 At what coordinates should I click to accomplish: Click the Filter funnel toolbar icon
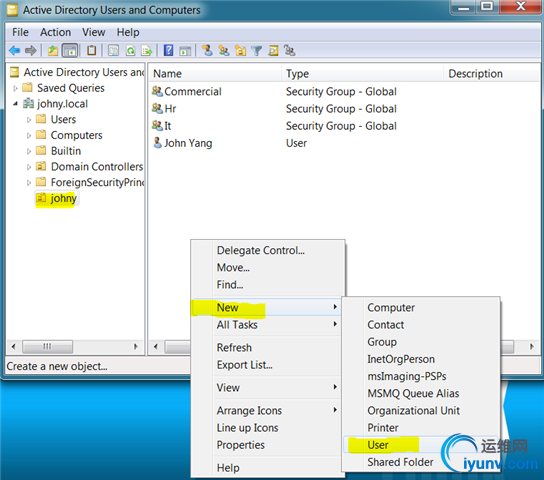[257, 51]
